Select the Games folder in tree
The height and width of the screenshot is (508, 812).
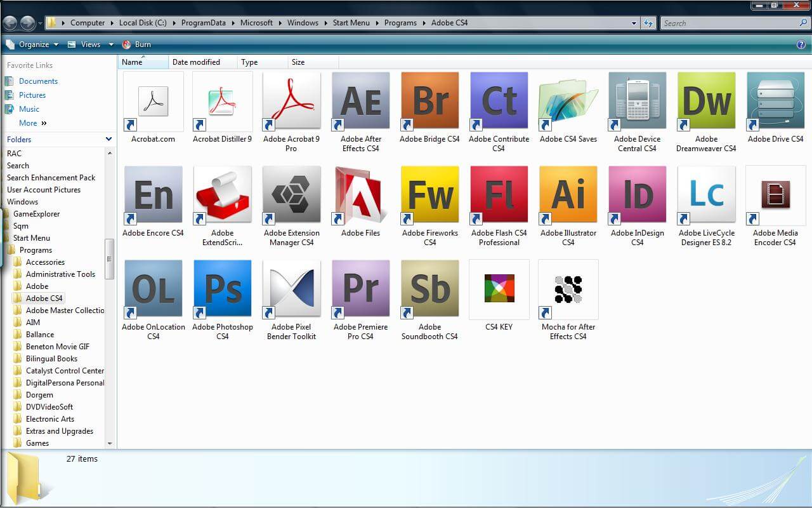point(37,443)
